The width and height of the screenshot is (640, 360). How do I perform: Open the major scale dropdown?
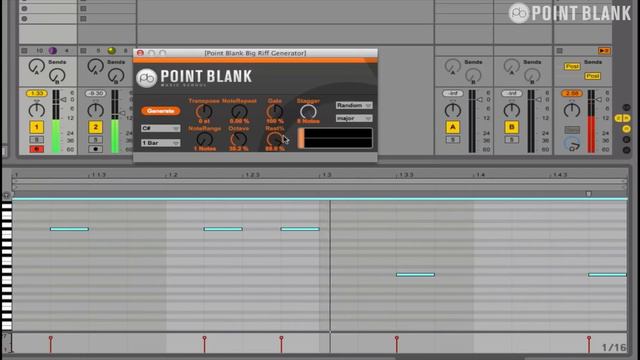tap(354, 118)
